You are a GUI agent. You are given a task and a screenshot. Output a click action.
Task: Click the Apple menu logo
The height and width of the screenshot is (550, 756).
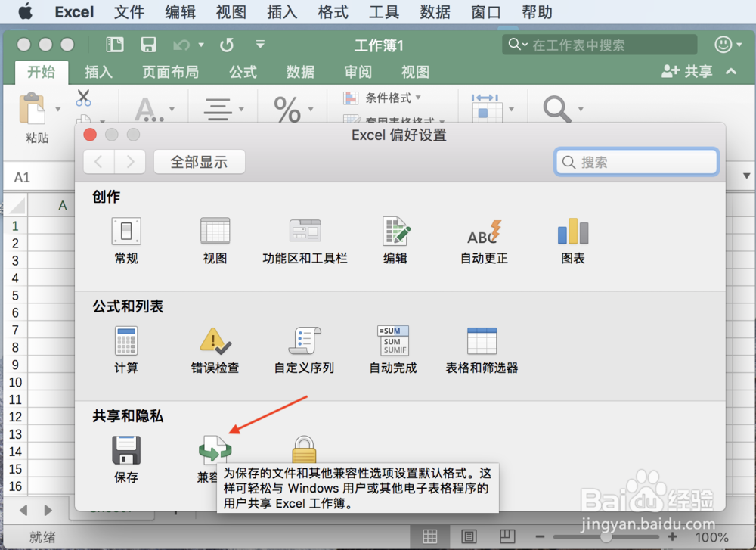click(25, 11)
